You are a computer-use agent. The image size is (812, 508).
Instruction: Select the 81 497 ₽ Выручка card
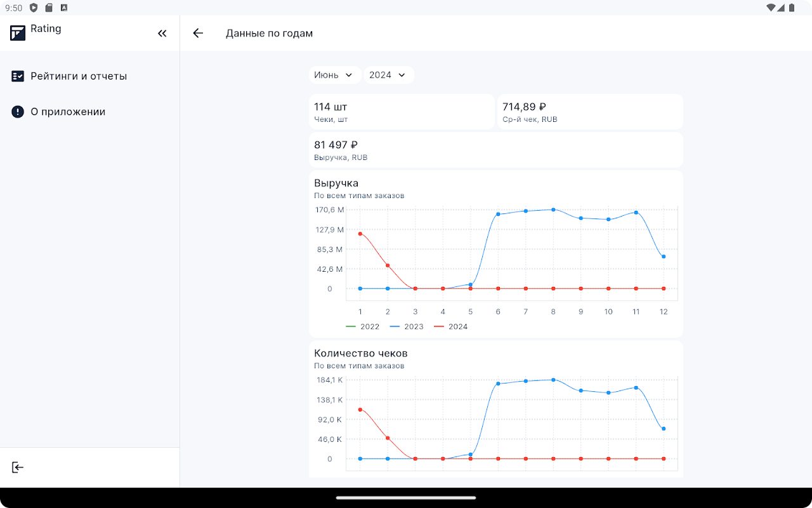pos(495,150)
